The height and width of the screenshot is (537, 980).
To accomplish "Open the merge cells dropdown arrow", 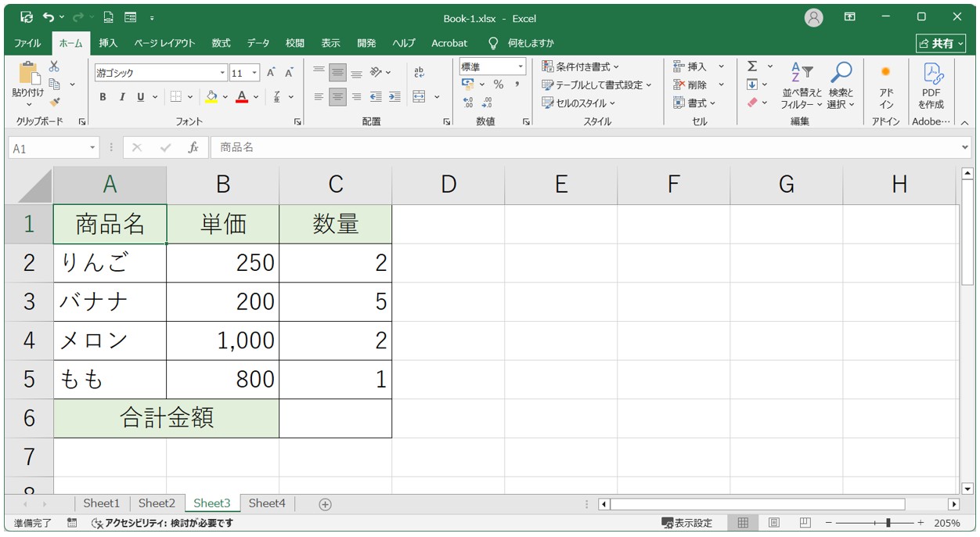I will [x=437, y=97].
